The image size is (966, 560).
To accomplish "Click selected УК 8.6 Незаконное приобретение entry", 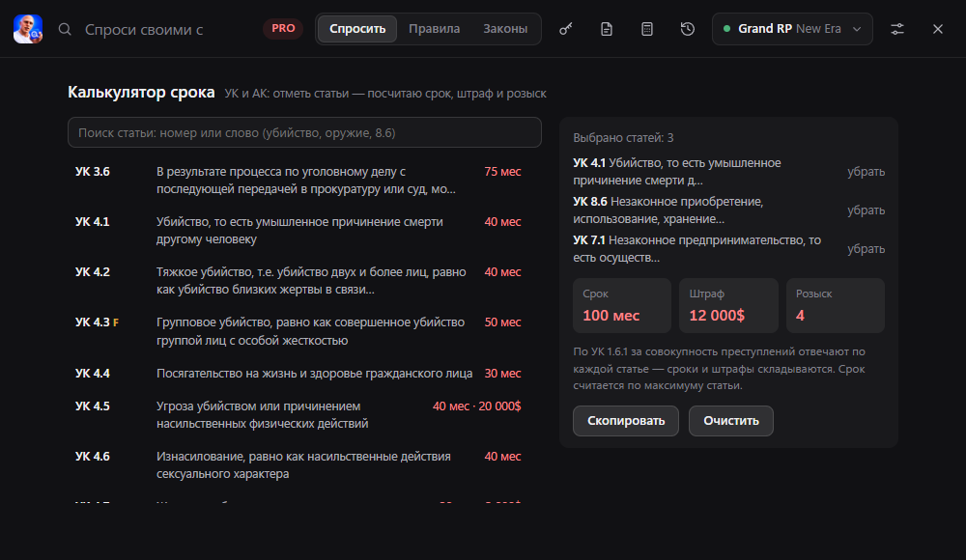I will 668,210.
